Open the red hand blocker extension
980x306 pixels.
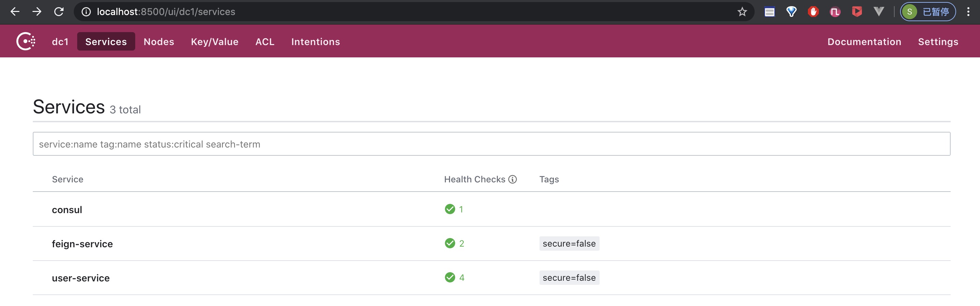click(x=813, y=12)
